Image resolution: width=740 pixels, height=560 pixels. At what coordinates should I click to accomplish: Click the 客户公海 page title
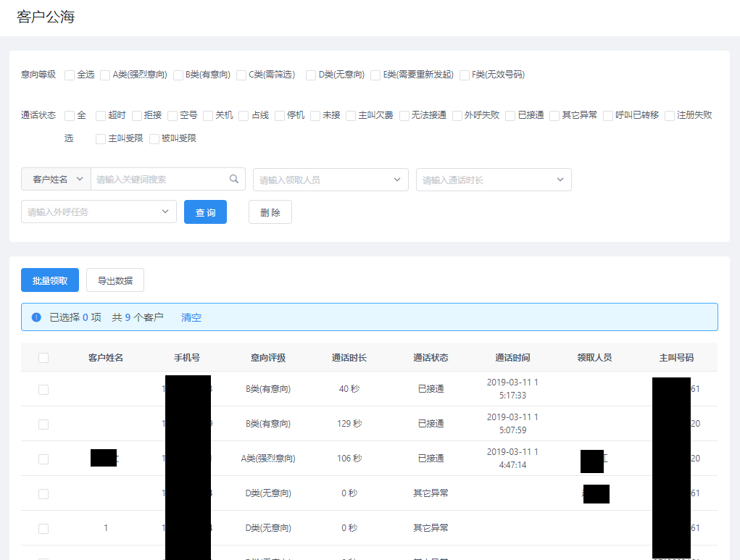[46, 17]
